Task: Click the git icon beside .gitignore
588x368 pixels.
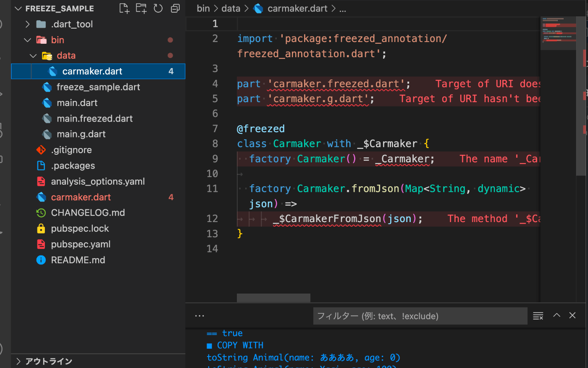Action: (41, 150)
